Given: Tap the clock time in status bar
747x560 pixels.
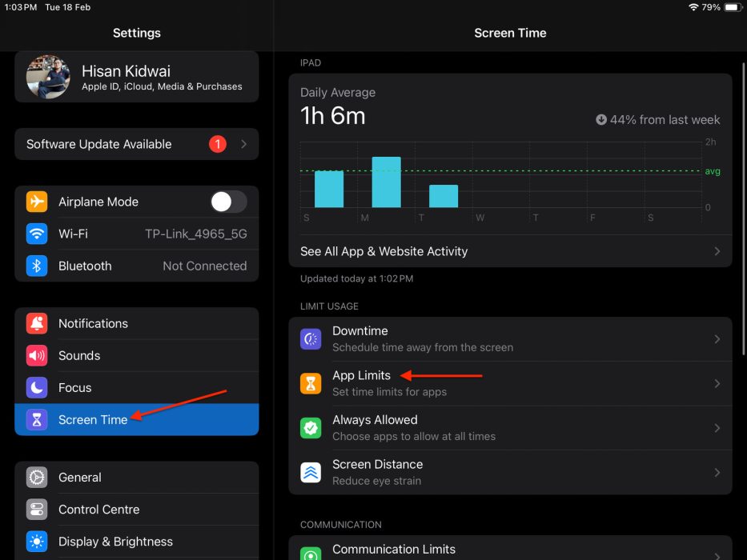Looking at the screenshot, I should coord(21,7).
